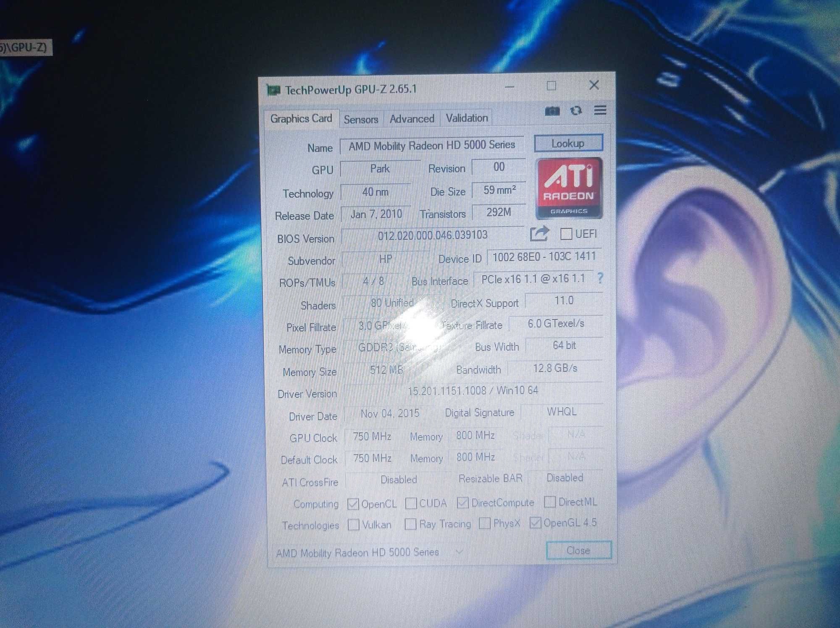Click the Name field AMD Mobility Radeon
The height and width of the screenshot is (628, 840).
coord(432,145)
